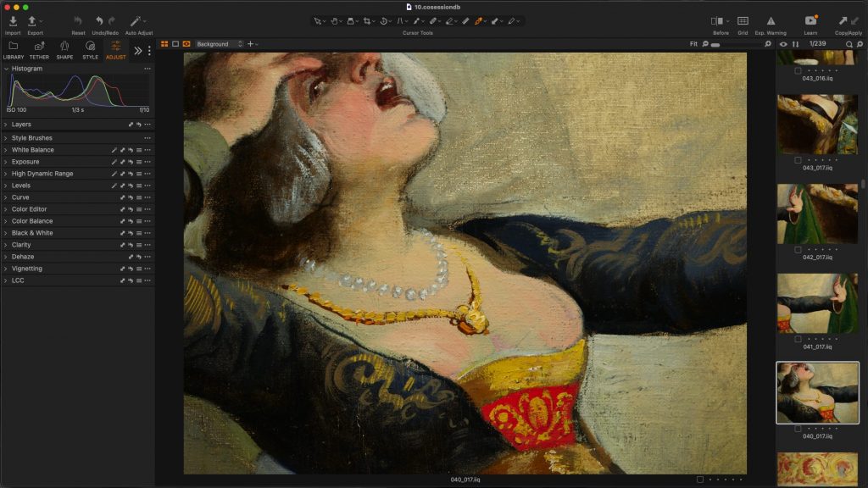This screenshot has height=488, width=868.
Task: Select the Apply adjustments arrow cursor tool
Action: [x=495, y=21]
